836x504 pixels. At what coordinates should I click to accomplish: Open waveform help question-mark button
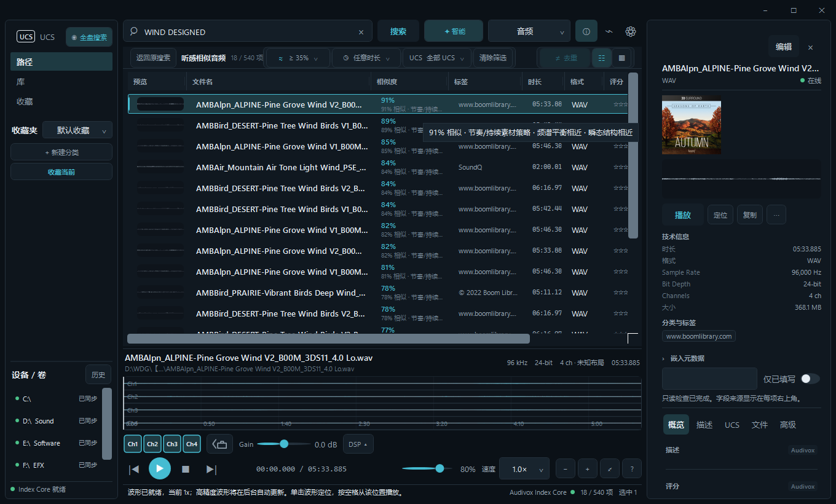[632, 468]
